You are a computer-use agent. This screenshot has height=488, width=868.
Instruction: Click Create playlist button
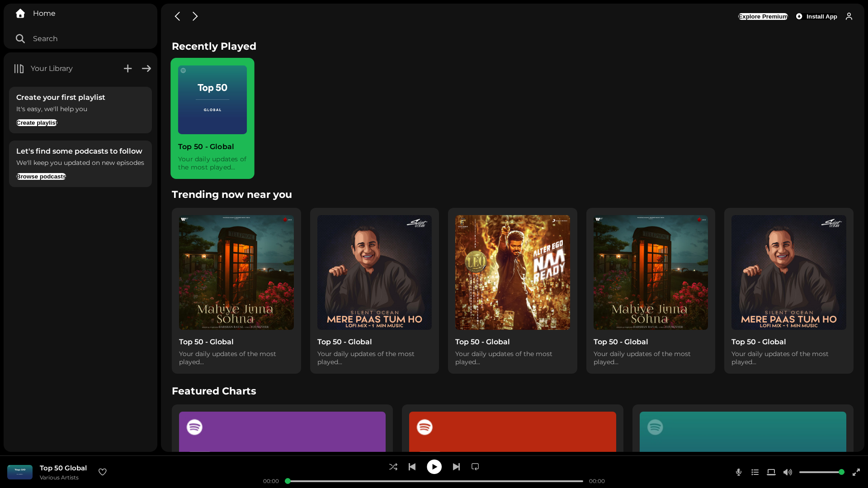tap(37, 123)
